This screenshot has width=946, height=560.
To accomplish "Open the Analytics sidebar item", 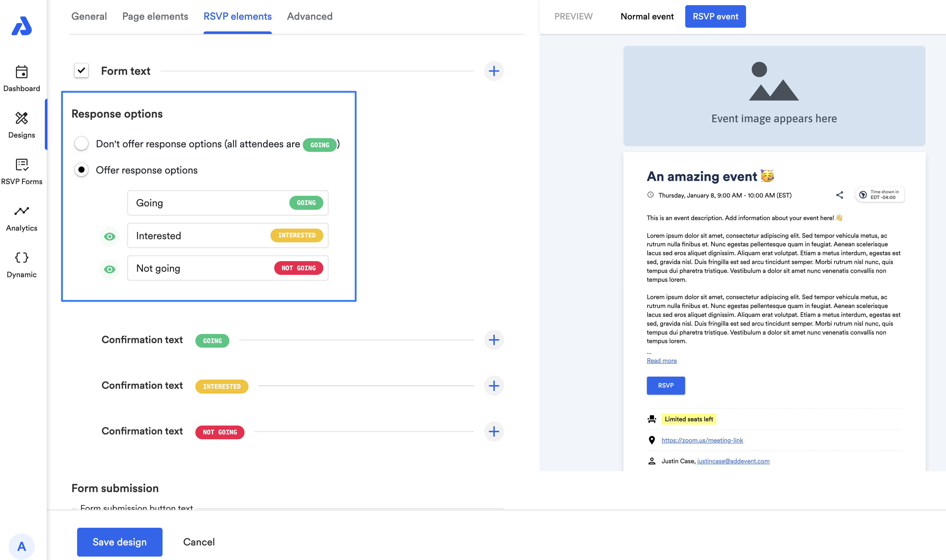I will (21, 218).
